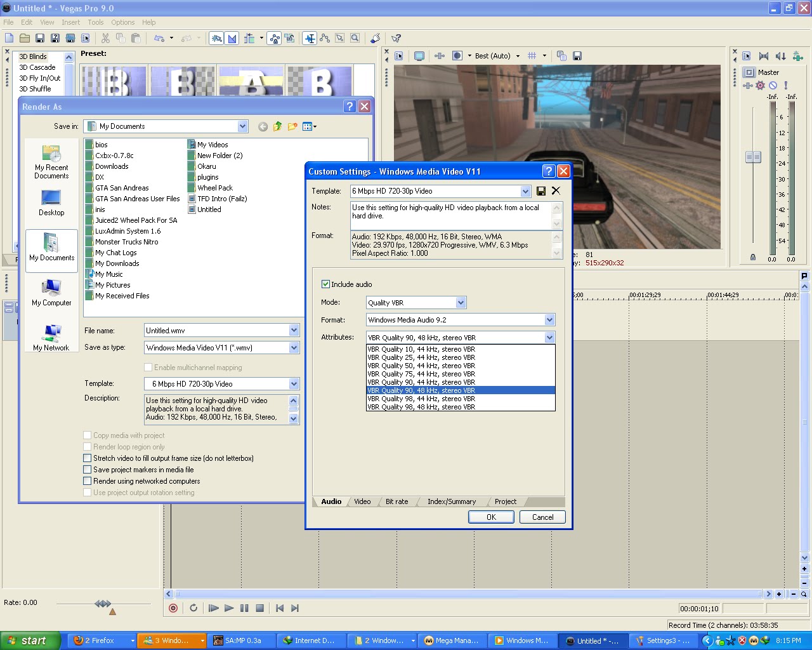Click the master volume fader handle
The height and width of the screenshot is (650, 812).
pos(753,157)
